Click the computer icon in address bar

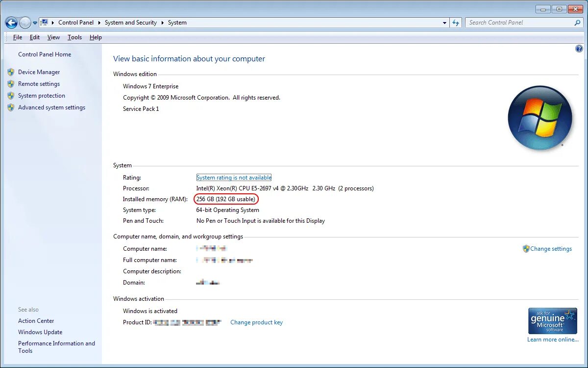[44, 23]
